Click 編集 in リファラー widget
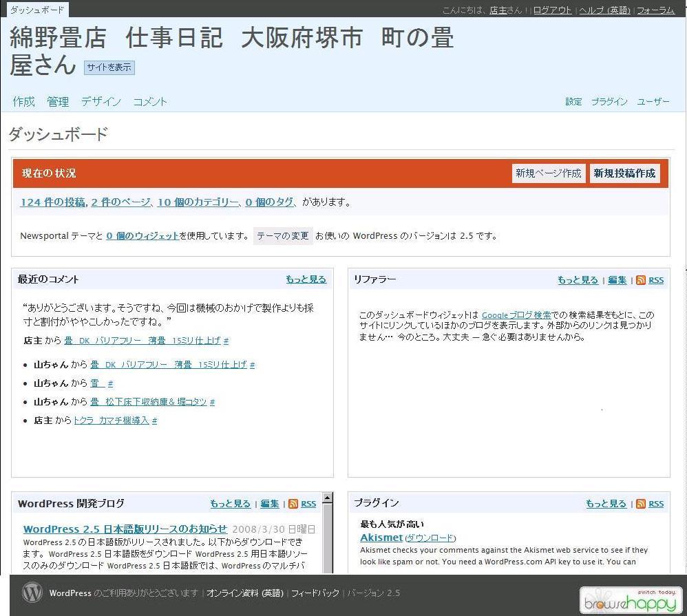The width and height of the screenshot is (687, 616). click(x=617, y=280)
